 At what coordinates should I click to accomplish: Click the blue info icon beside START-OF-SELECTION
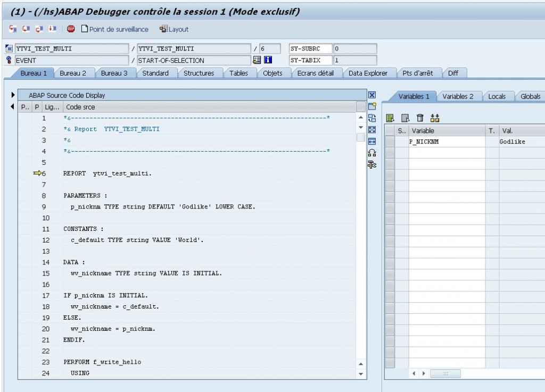269,60
